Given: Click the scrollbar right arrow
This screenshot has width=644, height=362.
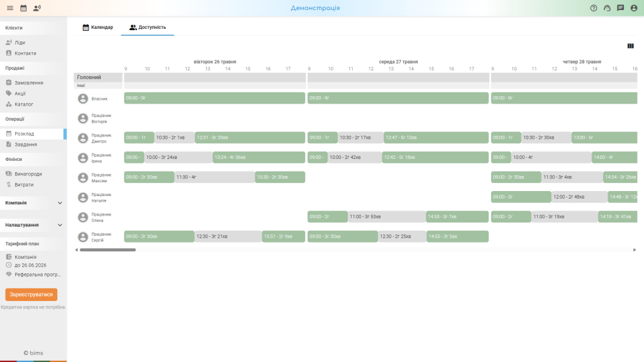Looking at the screenshot, I should (x=635, y=250).
